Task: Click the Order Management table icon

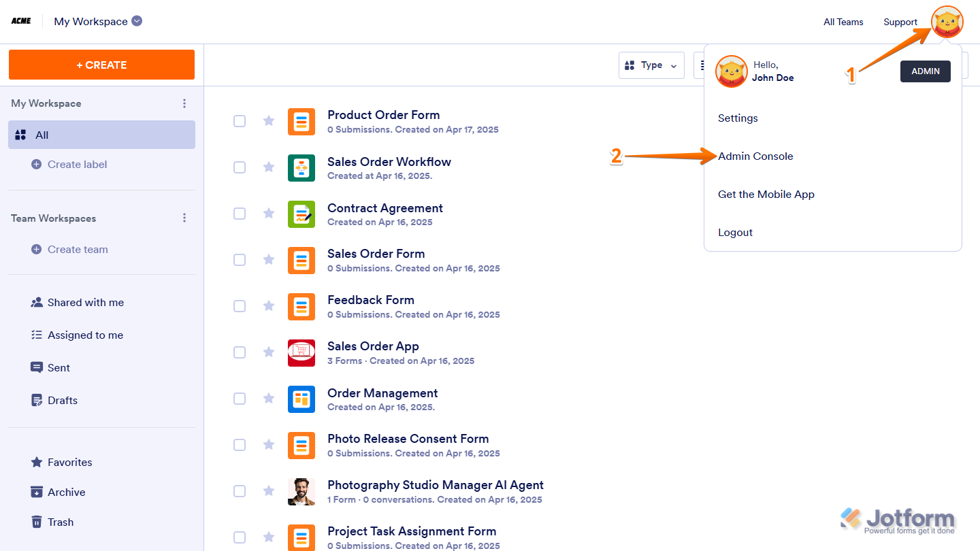Action: pos(301,399)
